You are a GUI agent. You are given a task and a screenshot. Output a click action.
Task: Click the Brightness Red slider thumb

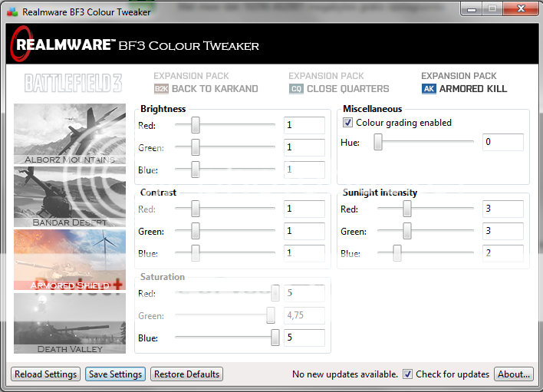tap(196, 125)
